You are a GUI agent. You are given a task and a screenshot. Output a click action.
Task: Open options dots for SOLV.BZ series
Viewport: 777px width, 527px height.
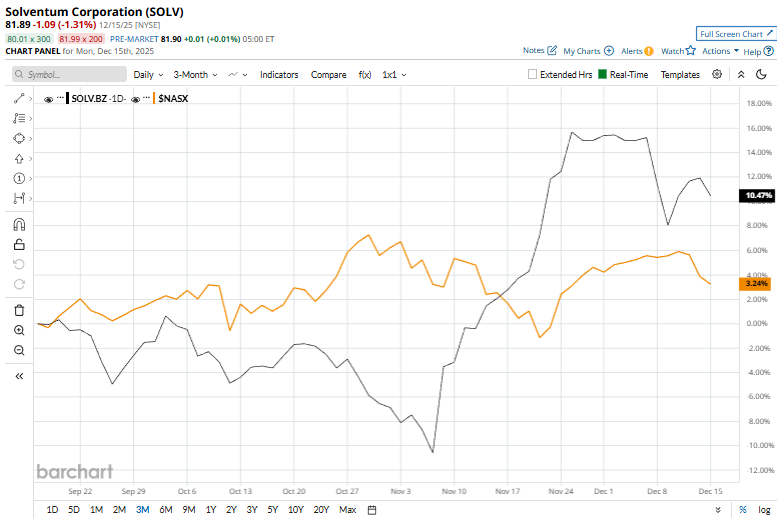point(60,98)
